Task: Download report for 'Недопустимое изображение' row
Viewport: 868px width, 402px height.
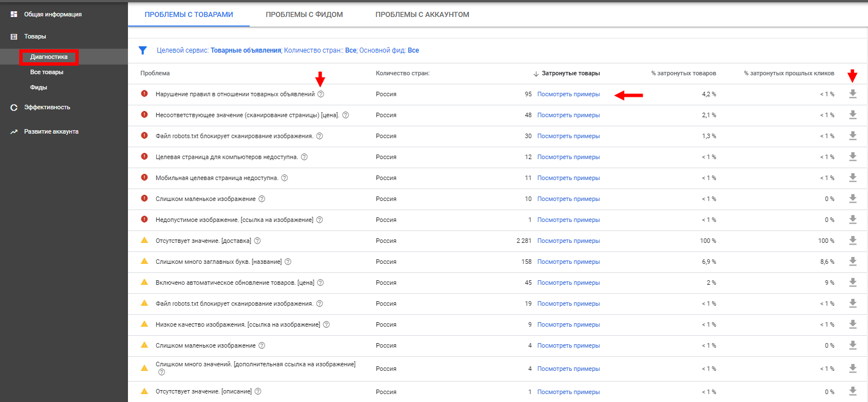Action: 853,220
